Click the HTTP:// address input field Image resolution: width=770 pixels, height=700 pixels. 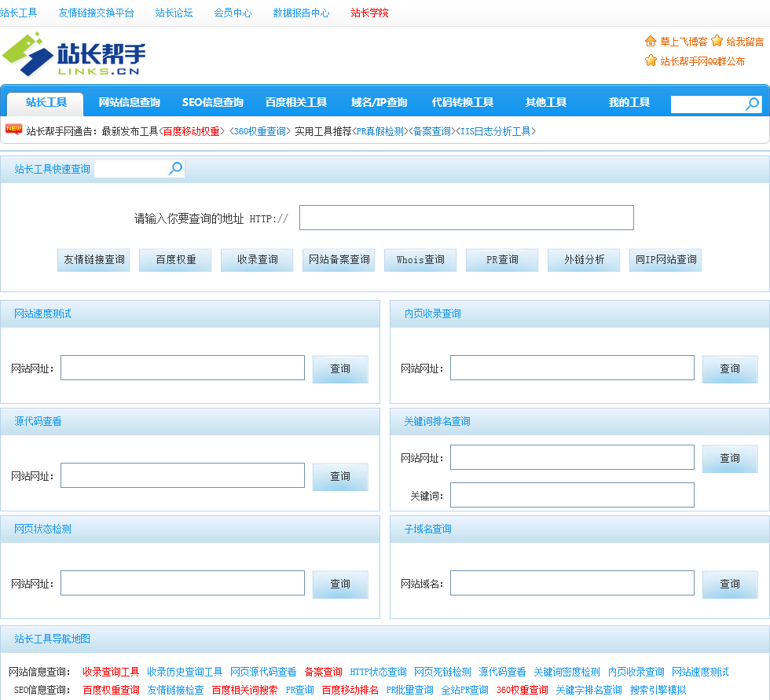(x=467, y=218)
